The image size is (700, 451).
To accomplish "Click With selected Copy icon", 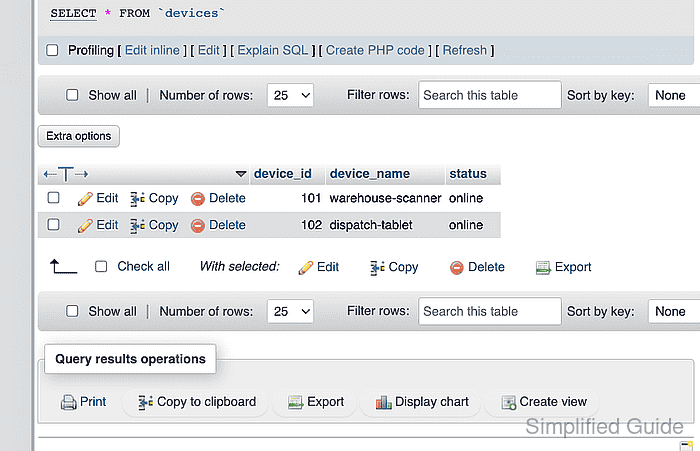I will coord(377,267).
